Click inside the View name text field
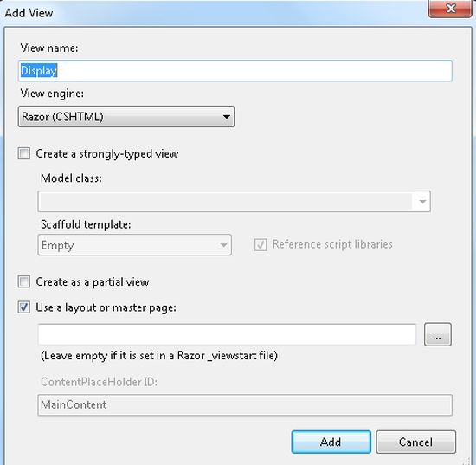This screenshot has width=476, height=465. click(x=235, y=71)
